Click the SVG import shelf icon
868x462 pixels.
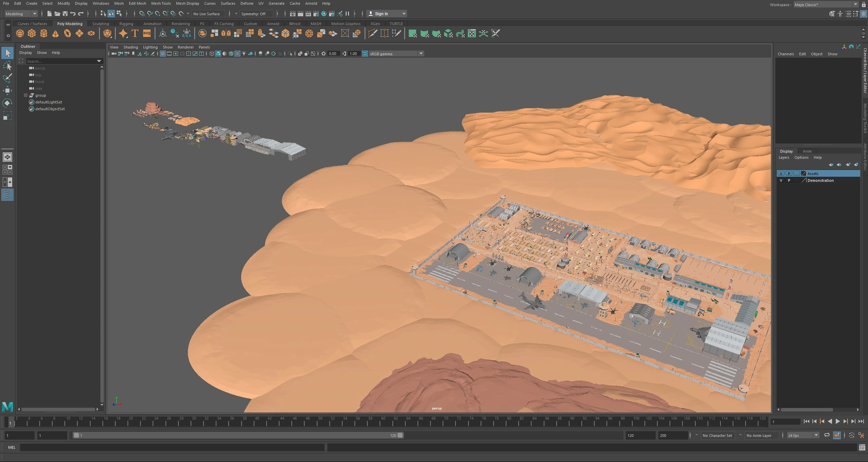[147, 33]
